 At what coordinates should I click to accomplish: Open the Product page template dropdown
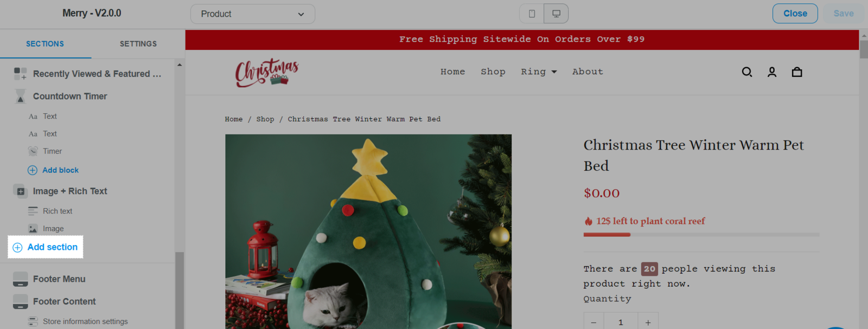click(253, 14)
